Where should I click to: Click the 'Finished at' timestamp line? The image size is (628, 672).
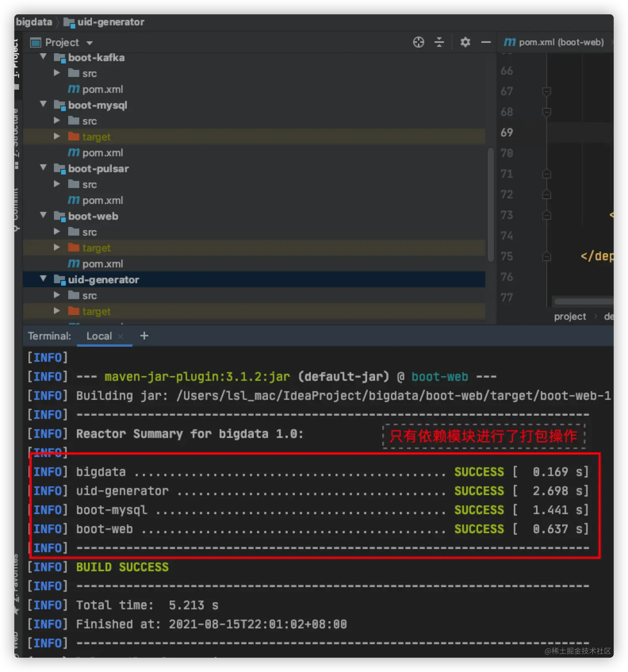pyautogui.click(x=211, y=624)
